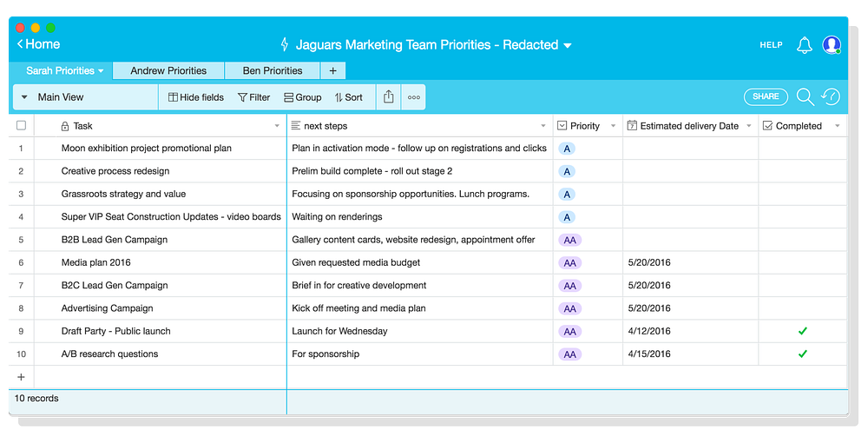The image size is (868, 430).
Task: Click row number 6
Action: 21,262
